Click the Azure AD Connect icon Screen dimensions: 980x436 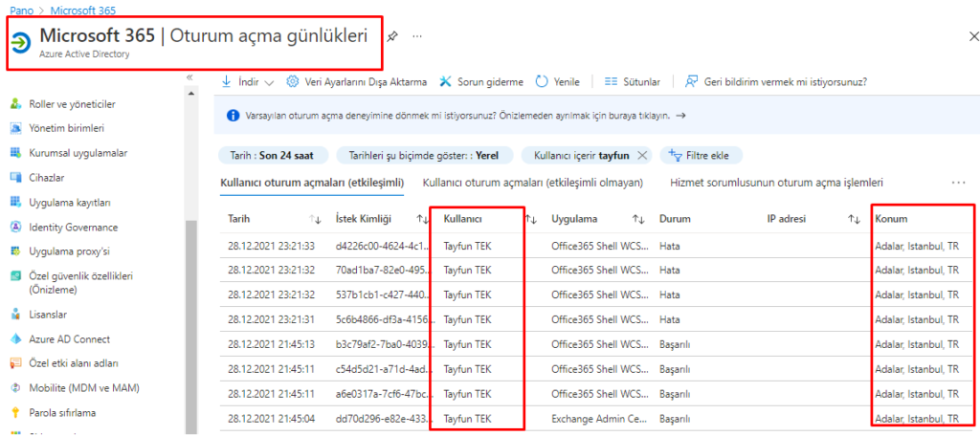coord(16,339)
